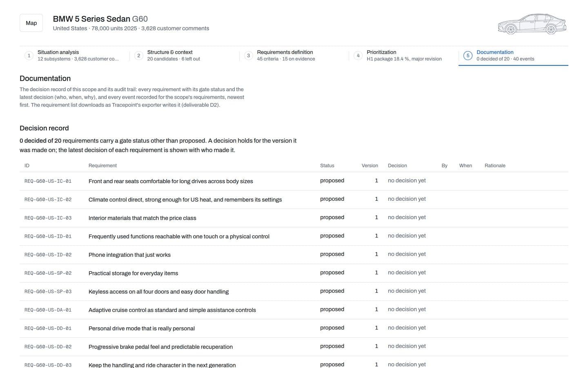The width and height of the screenshot is (588, 368).
Task: Select requirement ID REQ-G60-US-IC-01
Action: click(48, 181)
